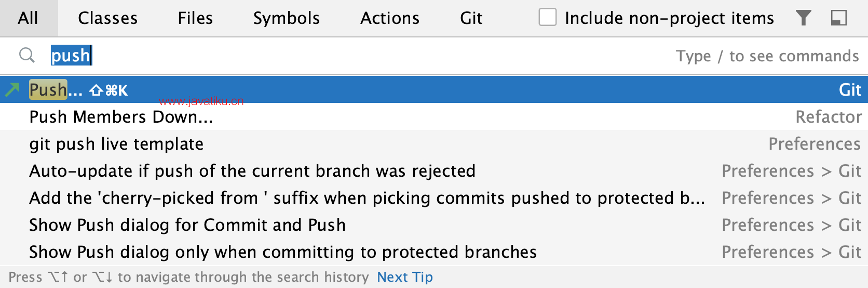Screen dimensions: 868x288
Task: Choose the cherry-picked from suffix setting
Action: [367, 198]
